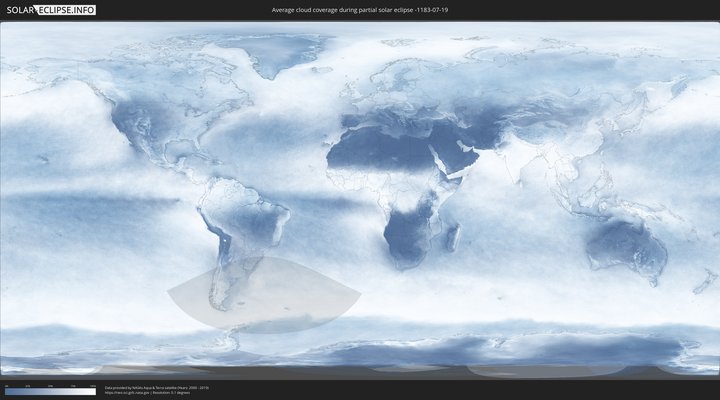Click the SOLAR ECLIPSE.INFO logo
The height and width of the screenshot is (400, 720).
click(52, 10)
